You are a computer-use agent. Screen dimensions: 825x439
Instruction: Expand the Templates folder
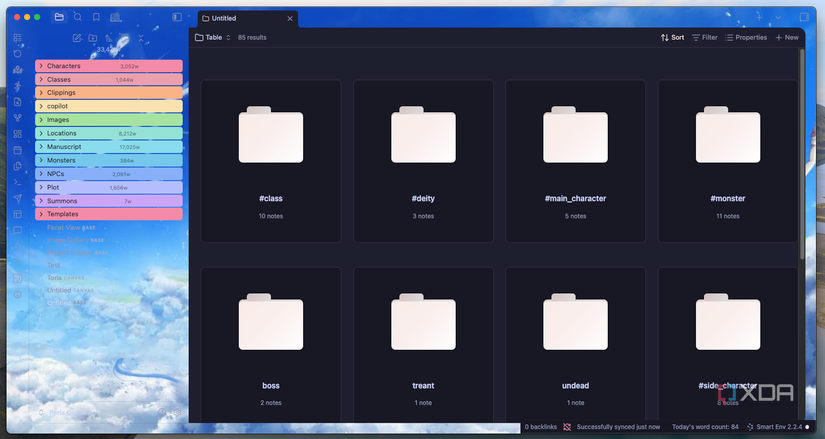pyautogui.click(x=109, y=214)
